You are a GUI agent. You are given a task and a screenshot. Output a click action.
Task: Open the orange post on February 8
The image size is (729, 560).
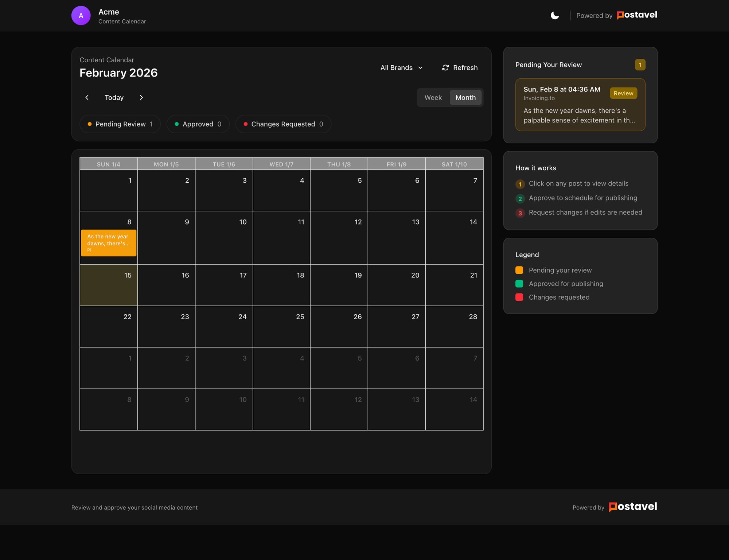(109, 243)
